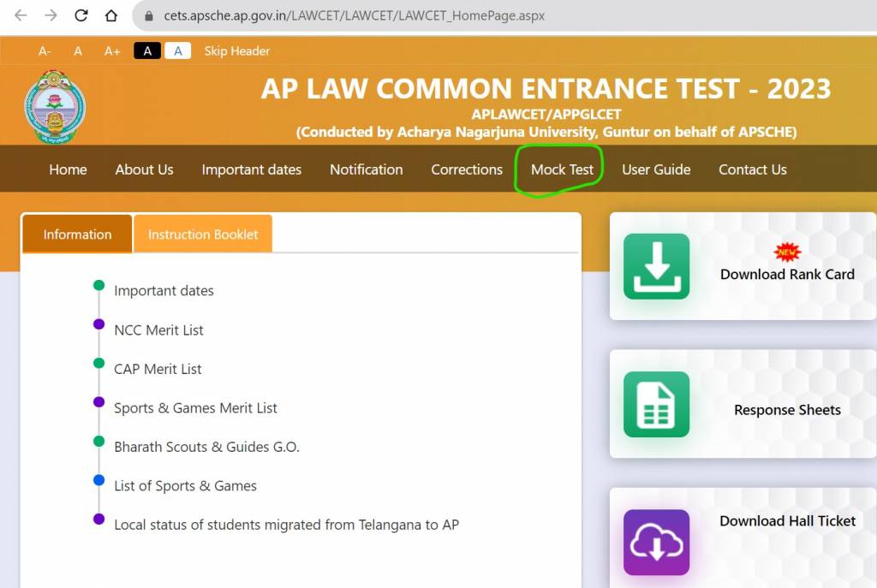877x588 pixels.
Task: Open Local status of migrated students link
Action: click(x=286, y=525)
